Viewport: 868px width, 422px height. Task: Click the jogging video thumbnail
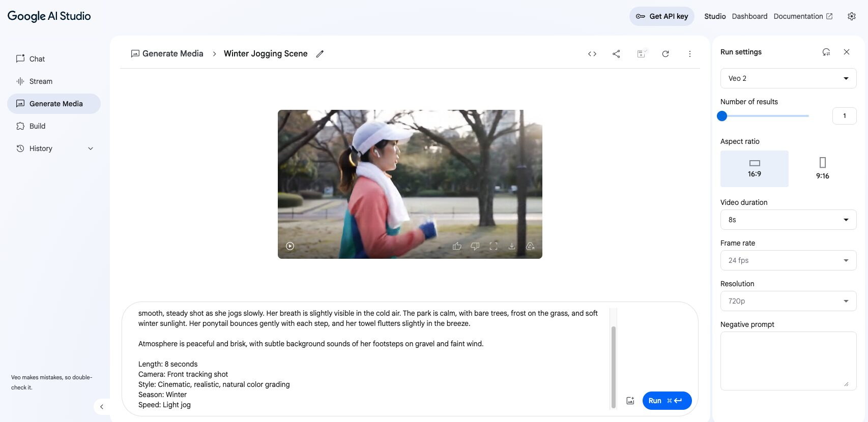tap(410, 184)
